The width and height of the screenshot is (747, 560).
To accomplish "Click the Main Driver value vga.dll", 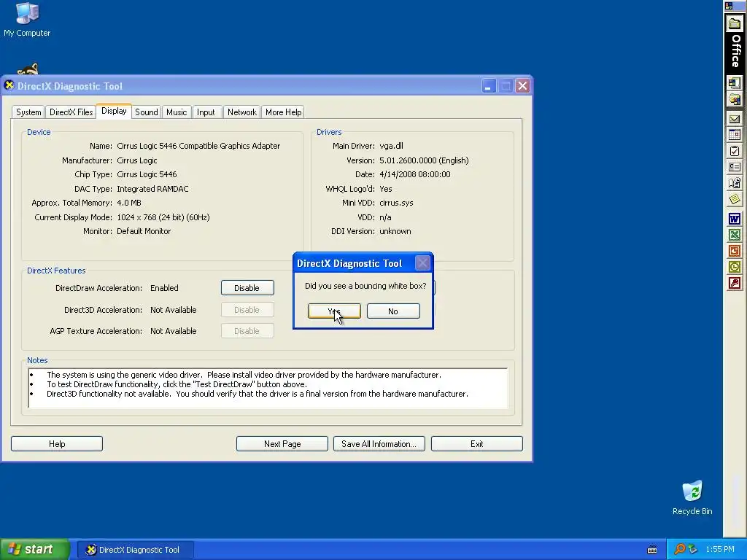I will (x=391, y=146).
